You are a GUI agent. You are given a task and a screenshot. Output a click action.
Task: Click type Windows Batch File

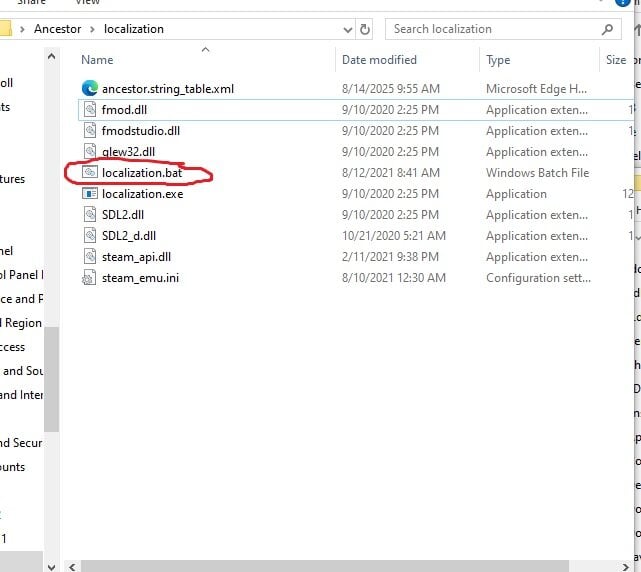pyautogui.click(x=538, y=173)
